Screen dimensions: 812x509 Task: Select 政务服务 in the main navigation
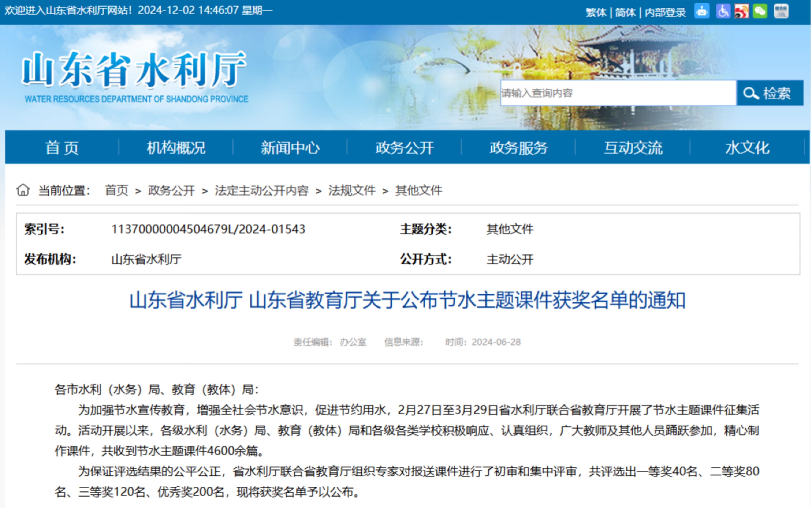pos(519,148)
